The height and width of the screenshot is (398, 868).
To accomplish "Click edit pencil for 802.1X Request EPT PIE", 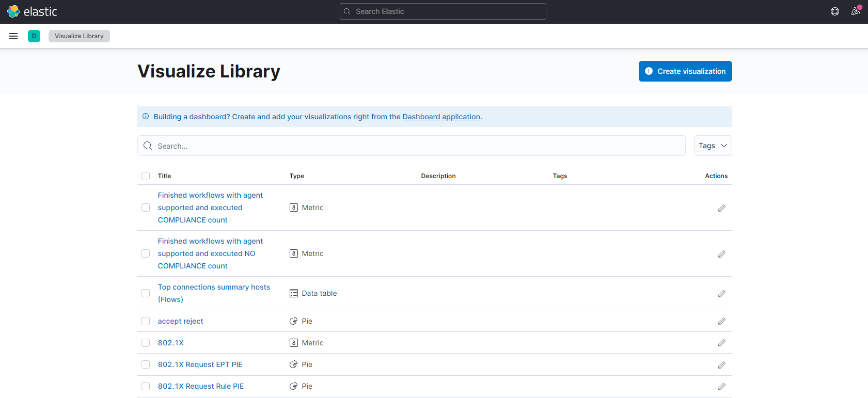I will pyautogui.click(x=721, y=365).
